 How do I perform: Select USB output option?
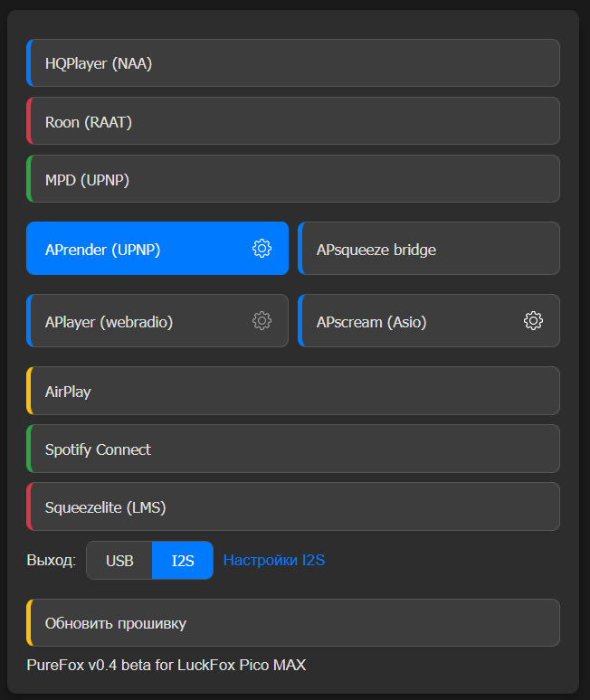pos(119,560)
